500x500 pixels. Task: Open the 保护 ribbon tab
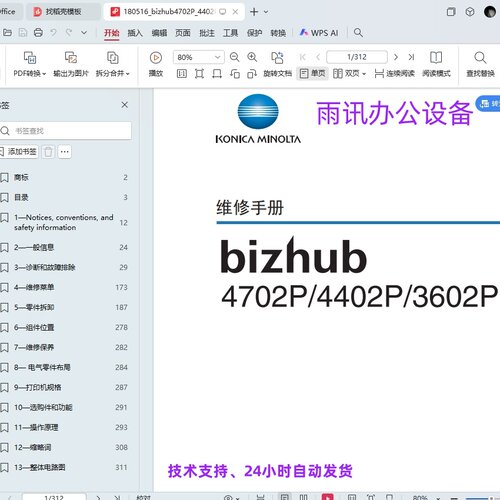tap(254, 33)
